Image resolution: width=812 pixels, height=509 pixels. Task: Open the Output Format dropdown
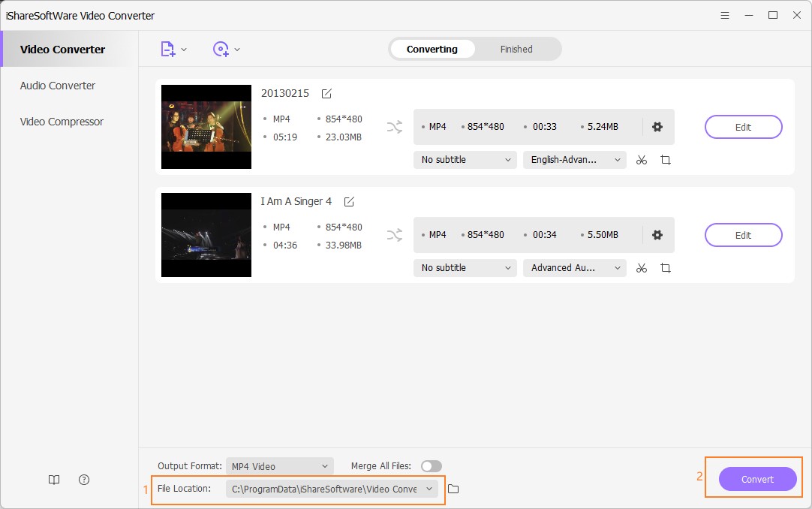[x=279, y=465]
